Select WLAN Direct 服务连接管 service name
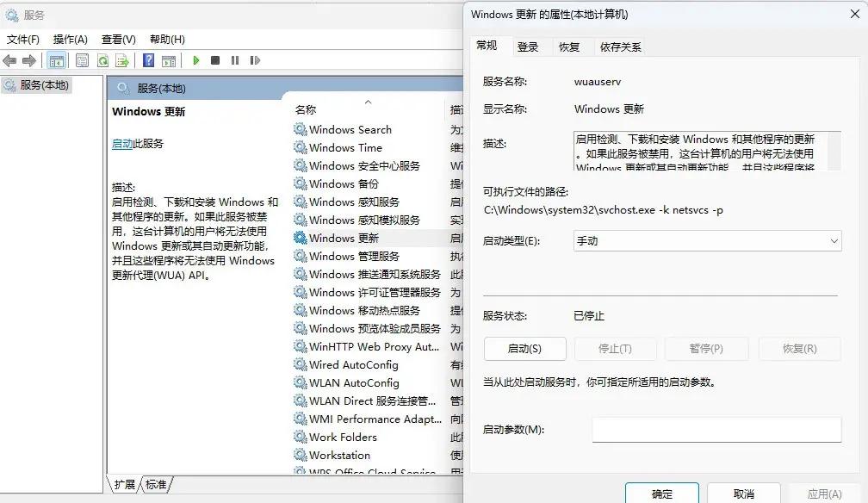868x503 pixels. (373, 401)
